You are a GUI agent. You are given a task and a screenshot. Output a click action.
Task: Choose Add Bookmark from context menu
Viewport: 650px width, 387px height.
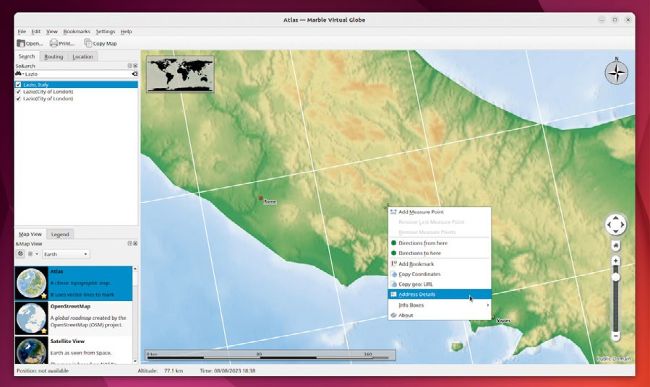pyautogui.click(x=439, y=264)
